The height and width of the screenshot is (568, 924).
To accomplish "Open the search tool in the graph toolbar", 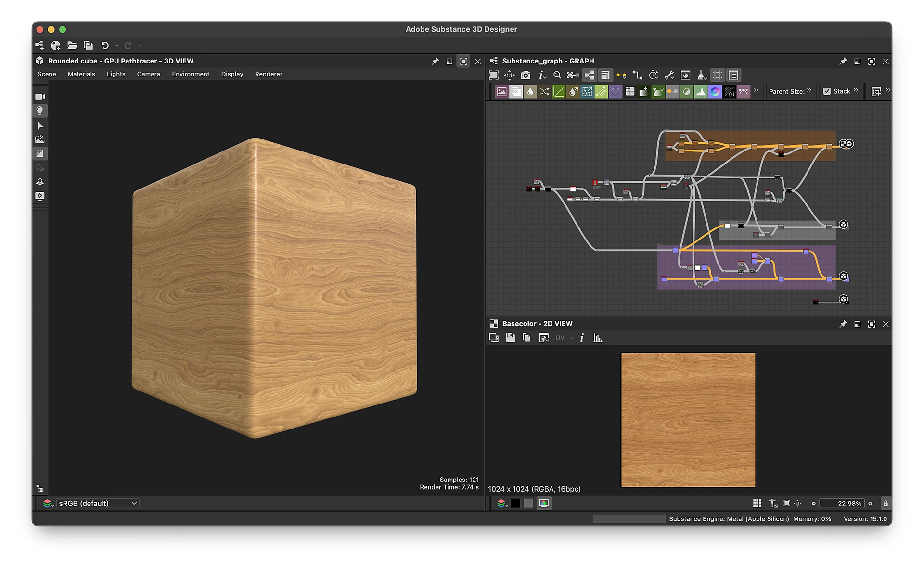I will click(x=557, y=75).
